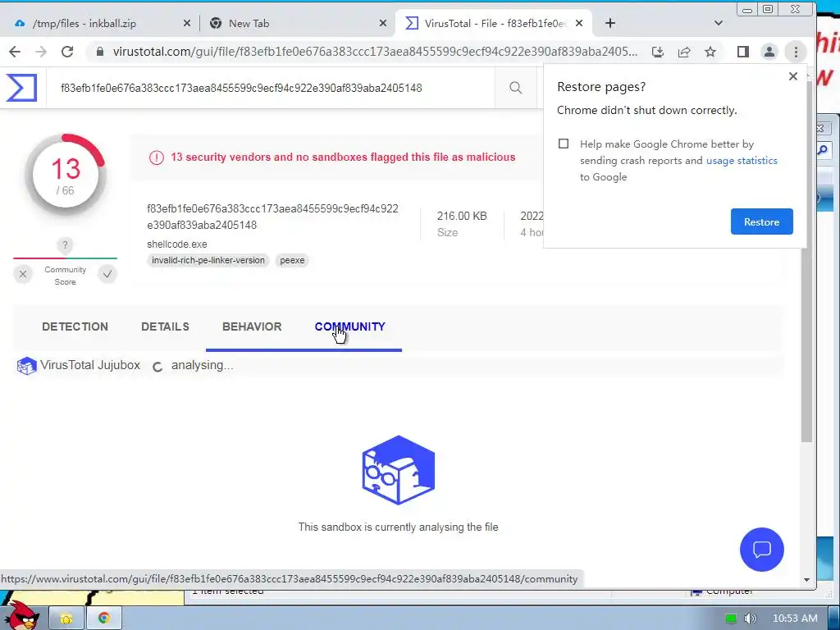Bookmark this page with the star icon
840x630 pixels.
pyautogui.click(x=710, y=52)
